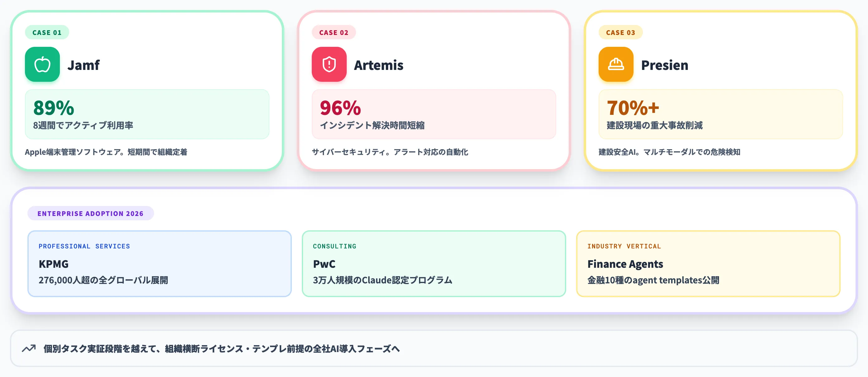Select the INDUSTRY VERTICAL category label
This screenshot has height=377, width=868.
(624, 246)
